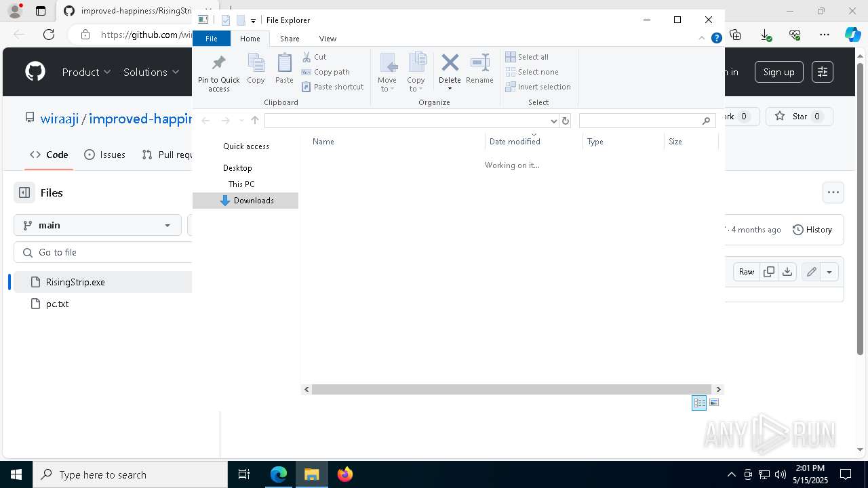Star the GitHub repository
868x488 pixels.
click(x=799, y=117)
